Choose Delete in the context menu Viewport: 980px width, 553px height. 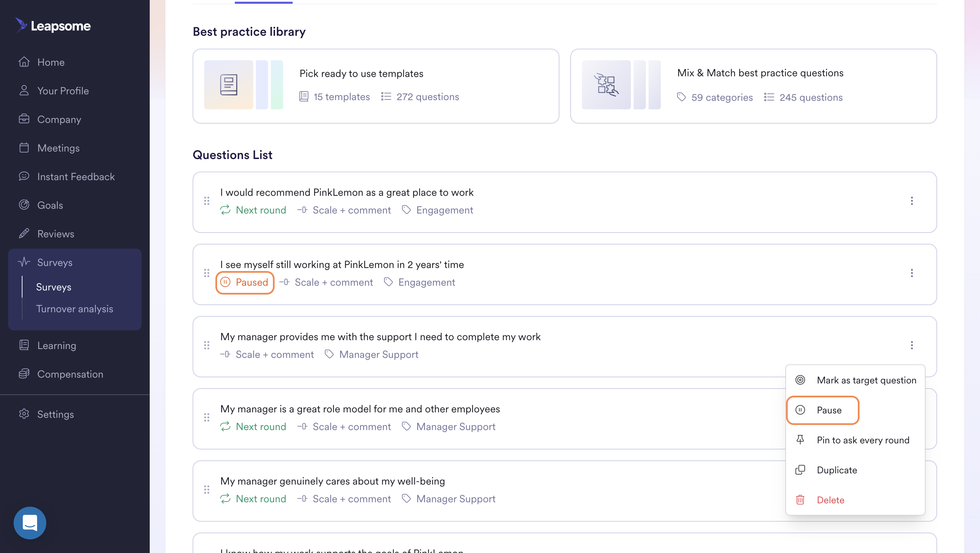[830, 500]
